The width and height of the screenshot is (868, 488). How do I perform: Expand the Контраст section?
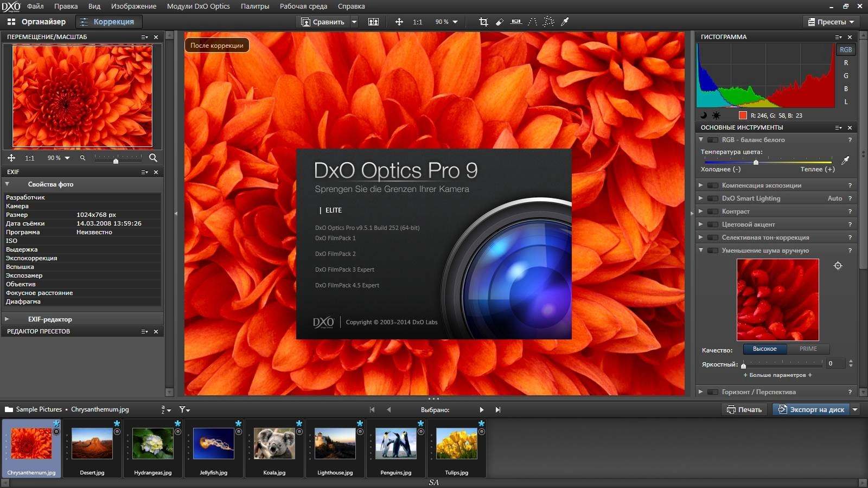701,211
